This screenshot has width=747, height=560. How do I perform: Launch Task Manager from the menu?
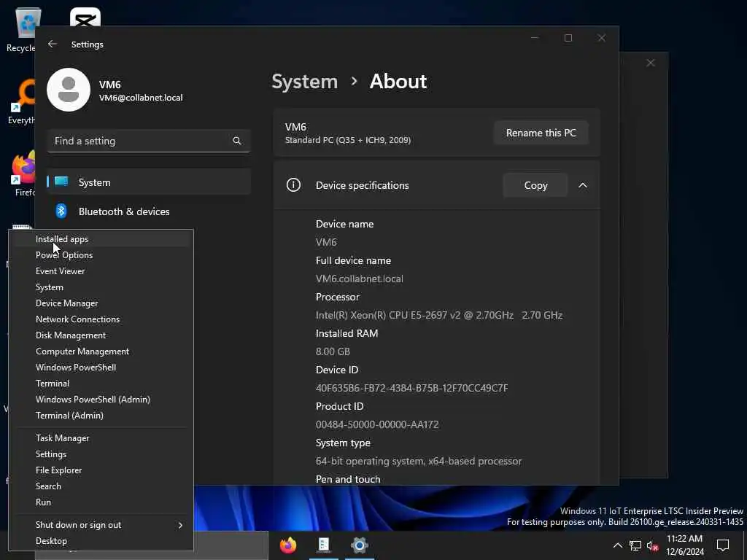click(101, 438)
